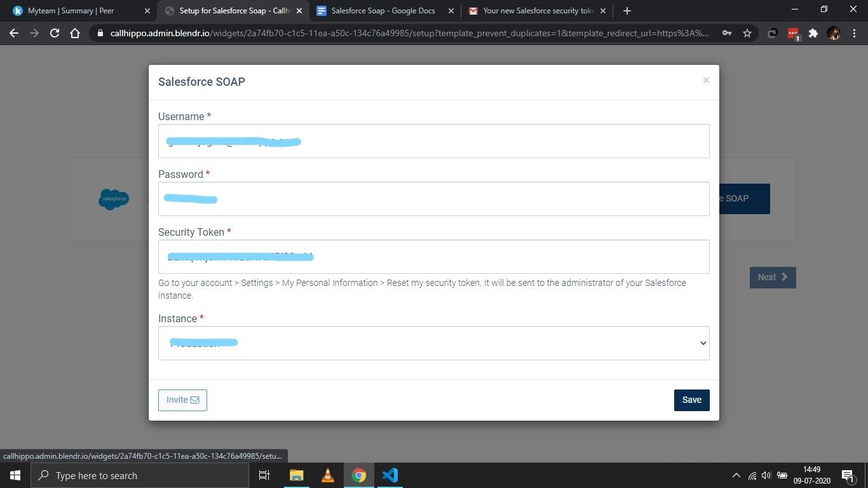Close the Salesforce SOAP dialog with X
This screenshot has height=488, width=868.
pyautogui.click(x=706, y=80)
